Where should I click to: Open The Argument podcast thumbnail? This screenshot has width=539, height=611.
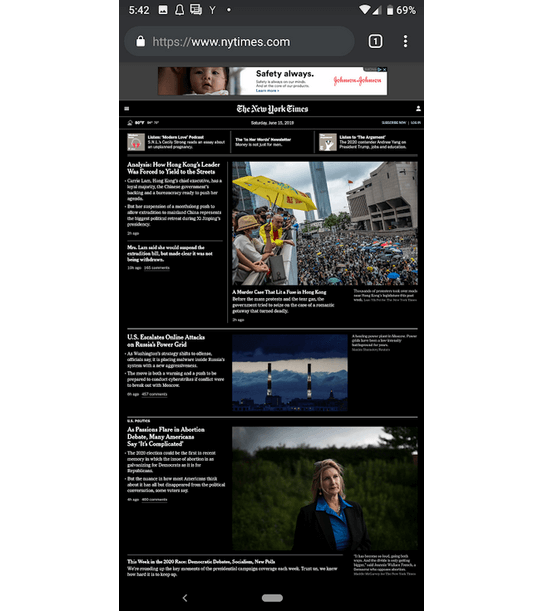coord(328,142)
